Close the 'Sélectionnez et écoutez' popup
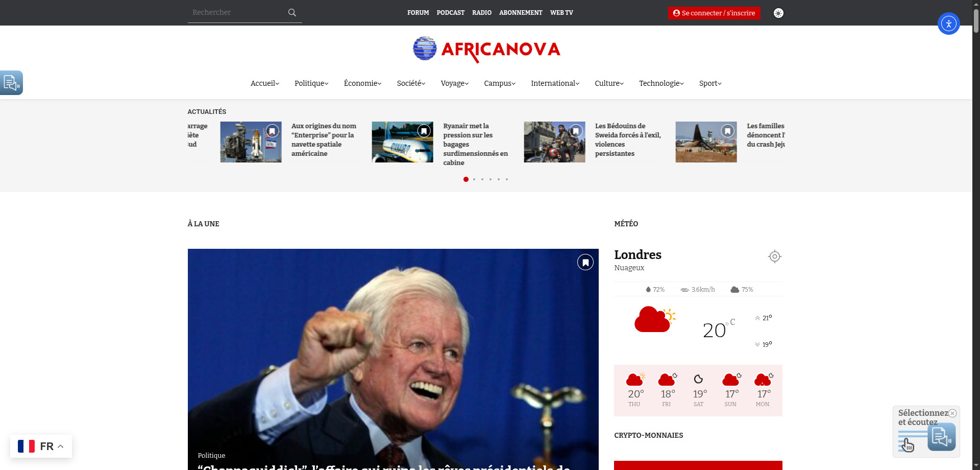 pyautogui.click(x=952, y=413)
